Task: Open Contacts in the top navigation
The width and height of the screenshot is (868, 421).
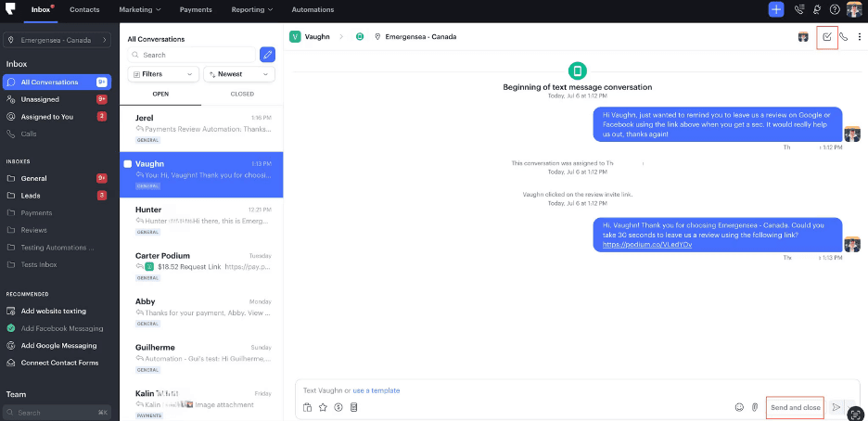Action: (84, 9)
